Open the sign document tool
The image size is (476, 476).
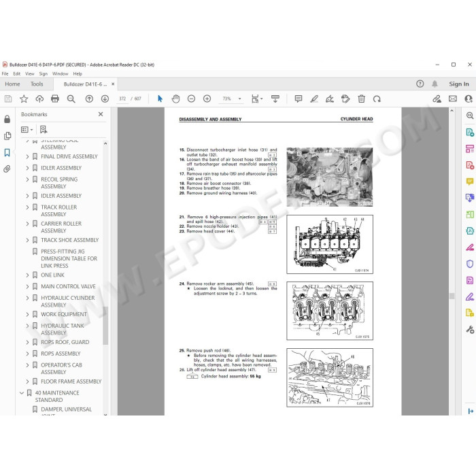pyautogui.click(x=330, y=99)
